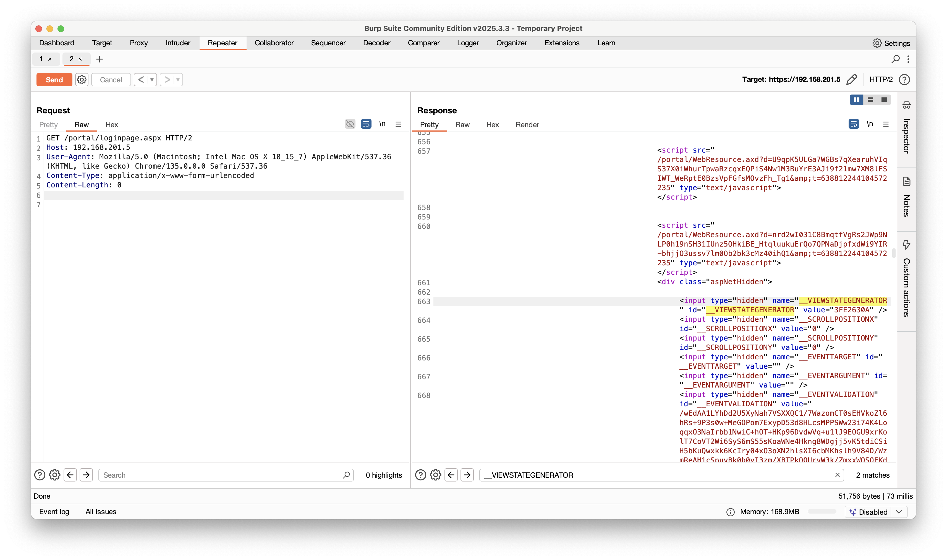Open Settings gear at top right
The height and width of the screenshot is (560, 947).
[x=877, y=43]
